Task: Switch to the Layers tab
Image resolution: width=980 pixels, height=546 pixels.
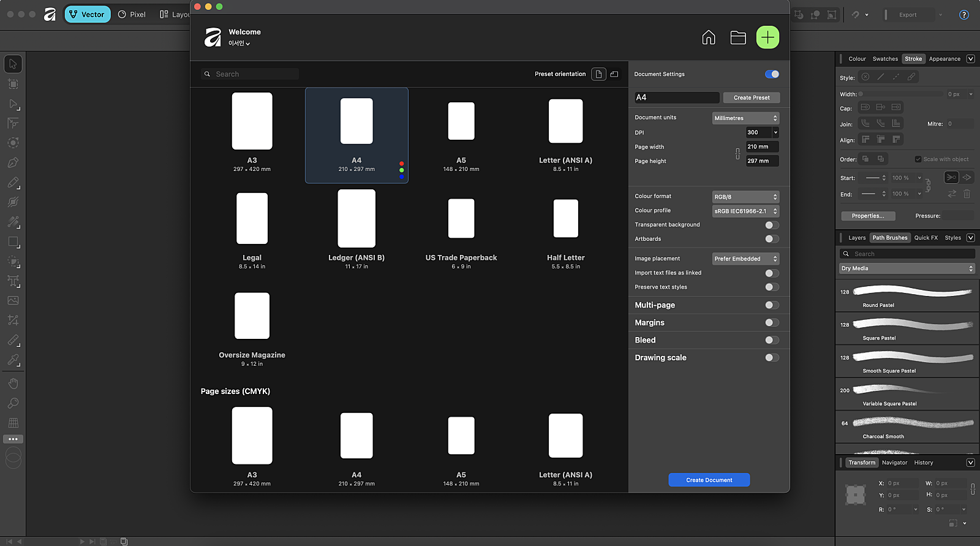Action: pos(857,238)
